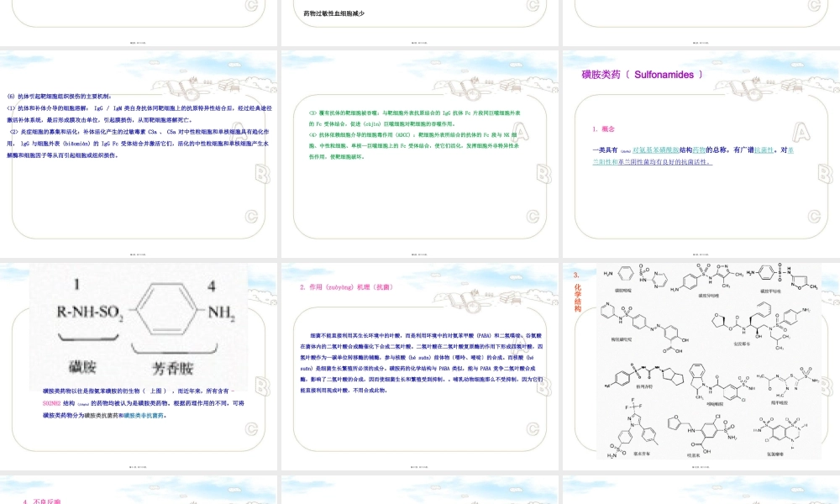
Task: Select the partially visible 不良反应 slide
Action: pyautogui.click(x=140, y=491)
